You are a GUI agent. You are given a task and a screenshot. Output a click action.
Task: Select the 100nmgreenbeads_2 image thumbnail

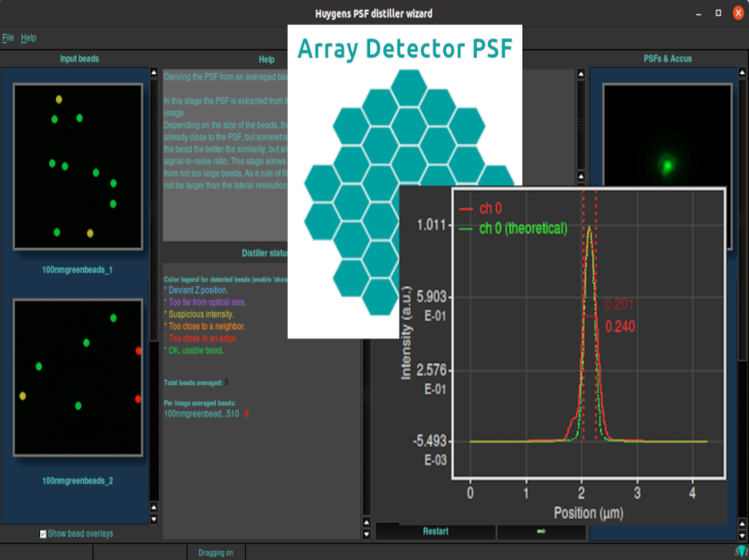coord(78,378)
